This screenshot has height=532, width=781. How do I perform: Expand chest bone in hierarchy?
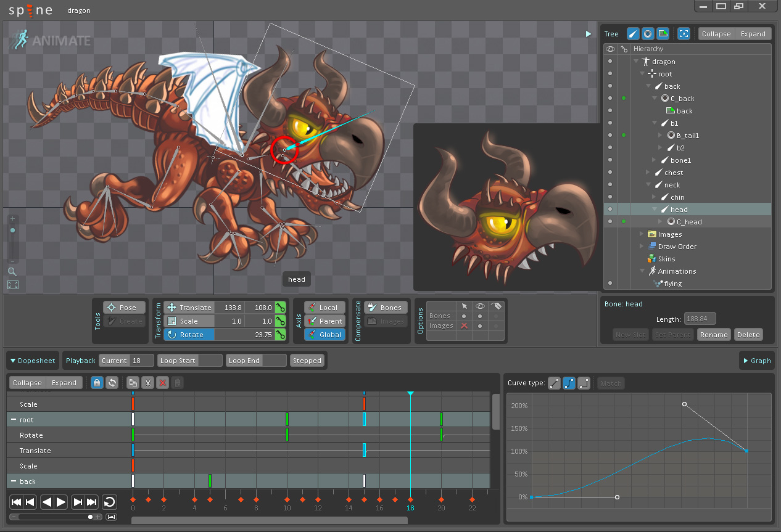point(648,172)
